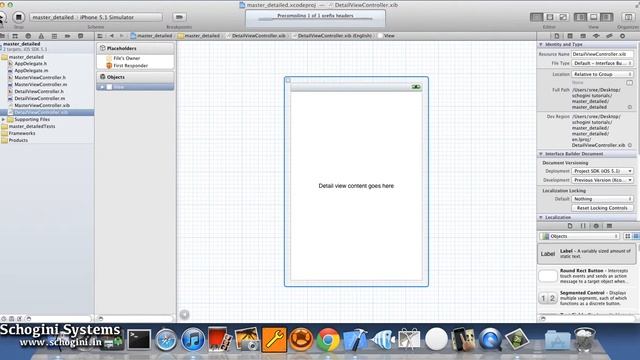Open Google Chrome from the Dock

pos(328,340)
